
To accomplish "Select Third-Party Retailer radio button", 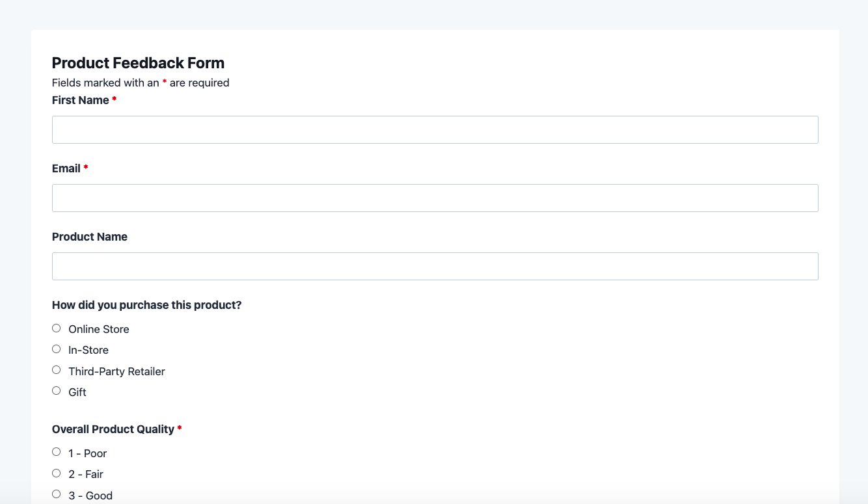I will pyautogui.click(x=57, y=370).
